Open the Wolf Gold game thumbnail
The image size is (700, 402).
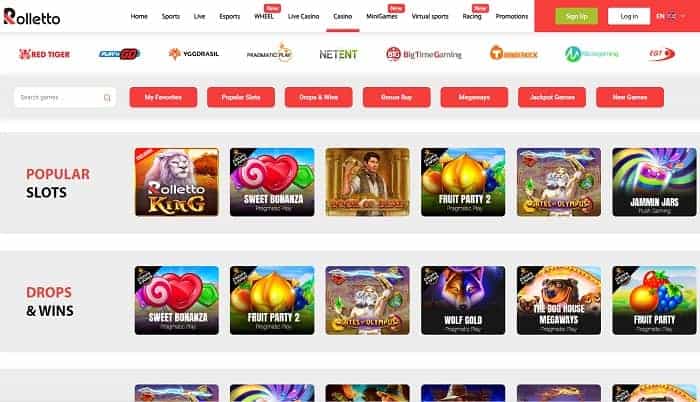tap(463, 300)
